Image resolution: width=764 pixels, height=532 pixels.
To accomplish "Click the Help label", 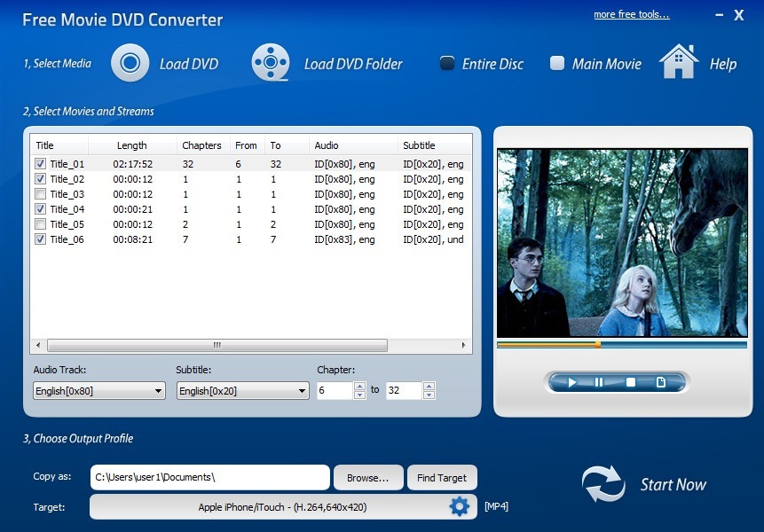I will (x=723, y=64).
